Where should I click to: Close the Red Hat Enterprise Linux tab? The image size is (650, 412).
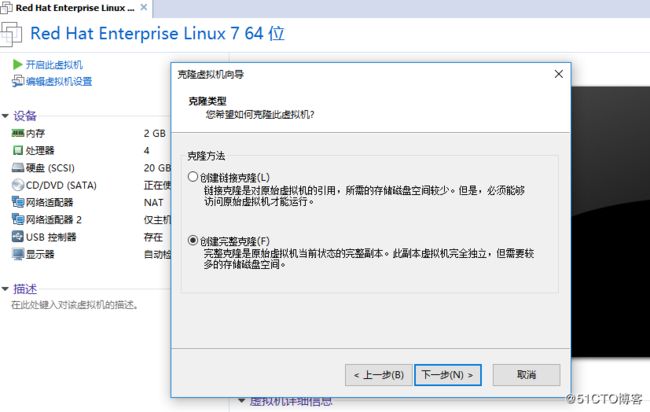[x=143, y=7]
